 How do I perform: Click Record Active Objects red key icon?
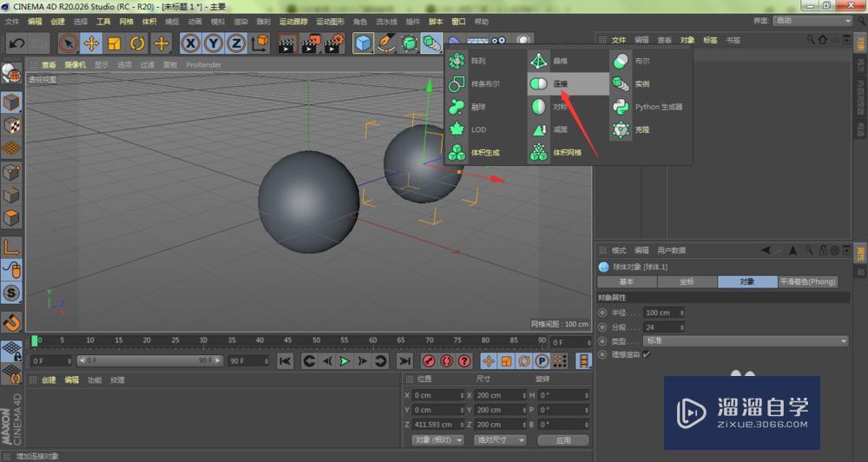(x=429, y=361)
